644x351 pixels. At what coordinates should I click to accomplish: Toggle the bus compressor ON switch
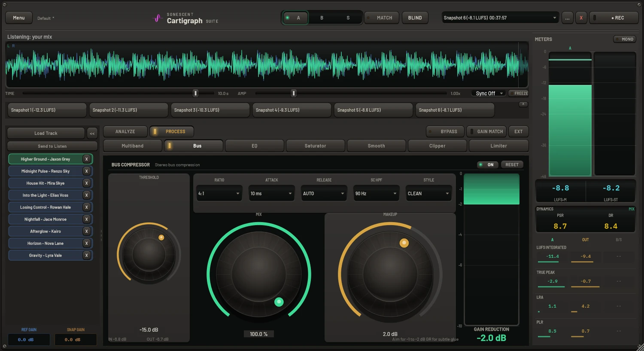coord(488,165)
